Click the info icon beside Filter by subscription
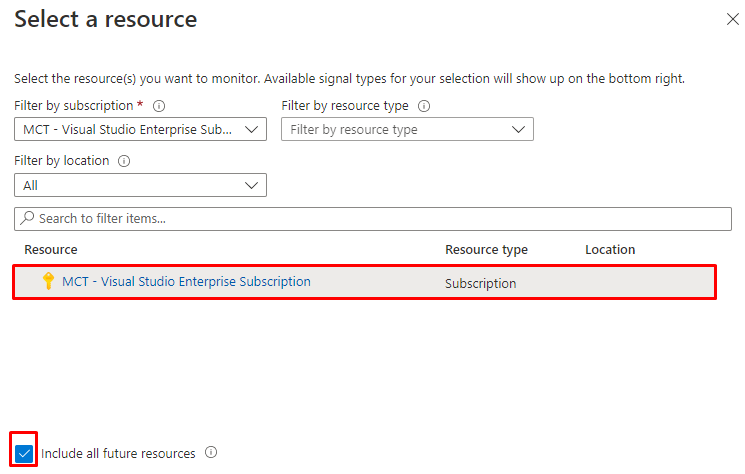Screen dimensions: 745x474 pyautogui.click(x=159, y=106)
